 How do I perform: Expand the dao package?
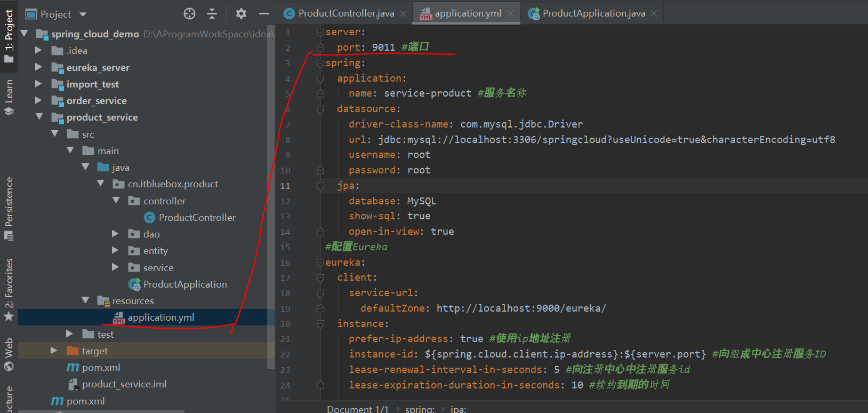115,234
